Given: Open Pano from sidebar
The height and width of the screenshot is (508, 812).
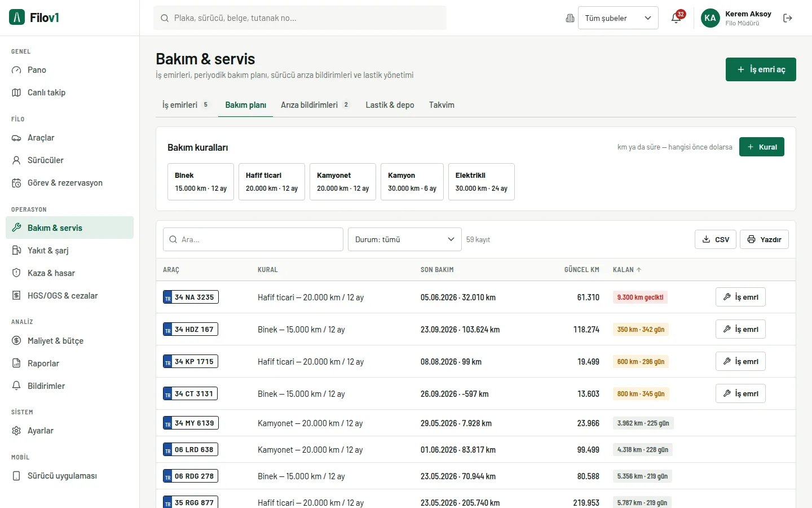Looking at the screenshot, I should 69,70.
